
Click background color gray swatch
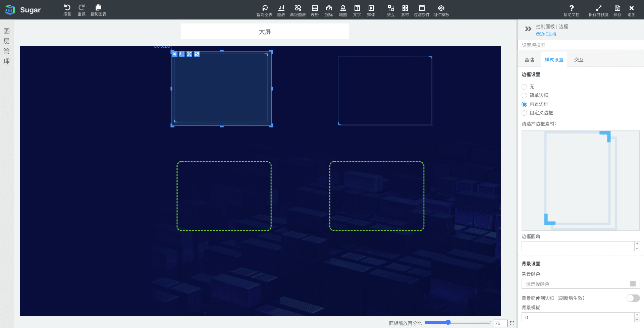633,284
